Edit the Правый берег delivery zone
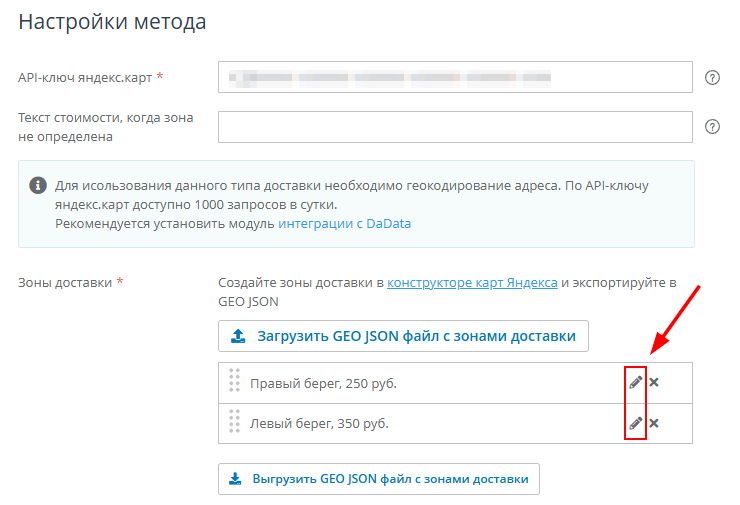 click(x=635, y=383)
